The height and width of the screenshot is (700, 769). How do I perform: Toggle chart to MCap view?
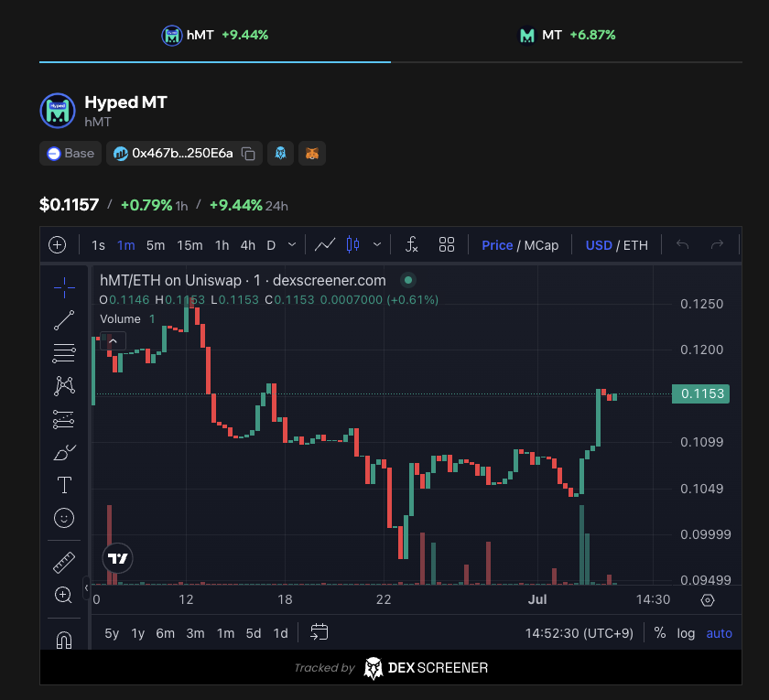[x=541, y=245]
